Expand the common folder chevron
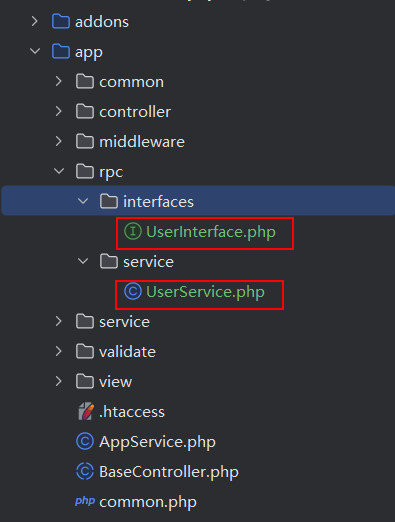The image size is (395, 522). pyautogui.click(x=59, y=82)
